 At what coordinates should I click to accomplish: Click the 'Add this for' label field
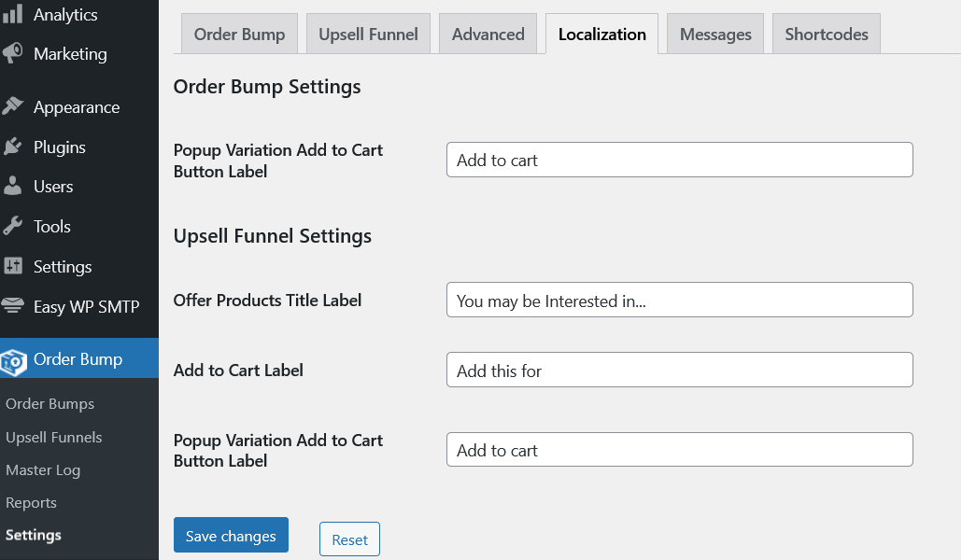click(x=679, y=371)
